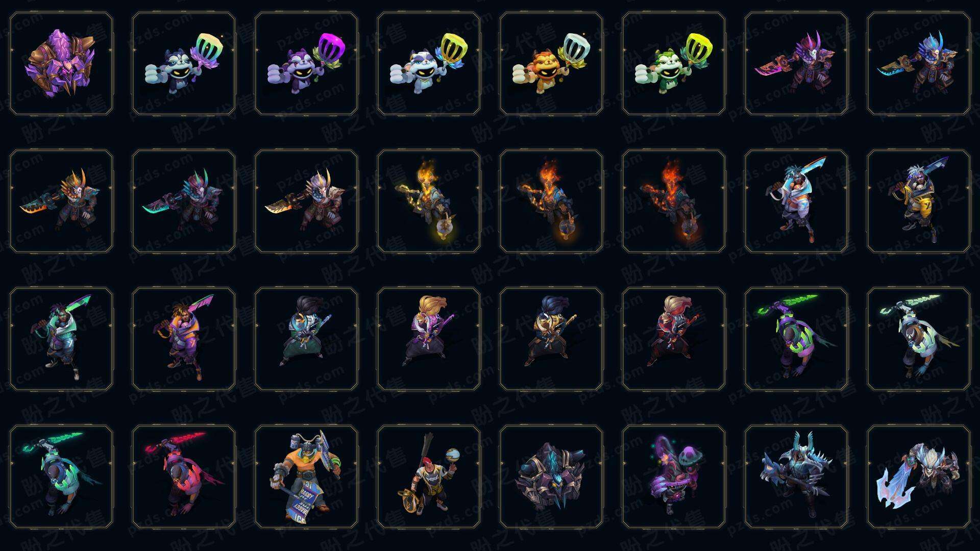The image size is (980, 551).
Task: Choose the spiky armored horned knight skin
Action: (x=796, y=477)
